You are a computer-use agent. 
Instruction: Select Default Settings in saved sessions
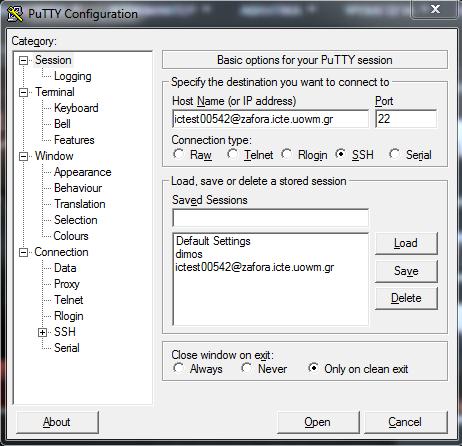point(213,241)
